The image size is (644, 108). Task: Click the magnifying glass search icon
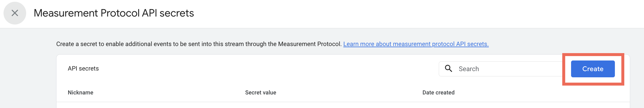448,68
